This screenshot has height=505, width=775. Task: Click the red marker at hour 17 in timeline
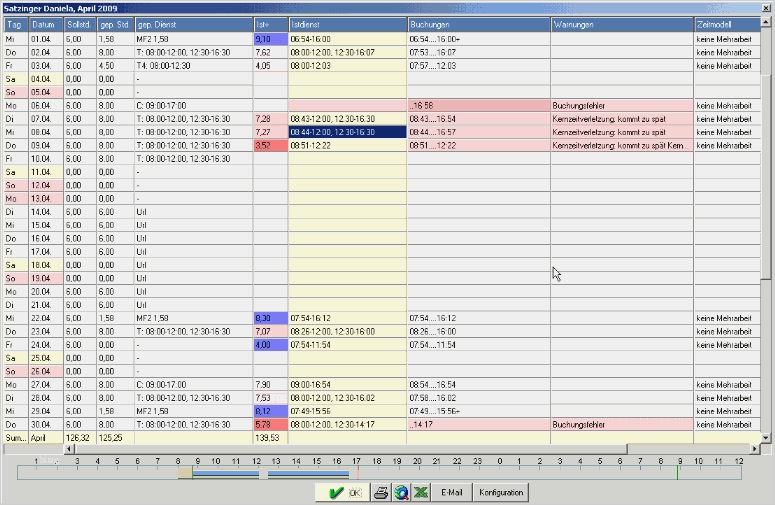tap(358, 472)
